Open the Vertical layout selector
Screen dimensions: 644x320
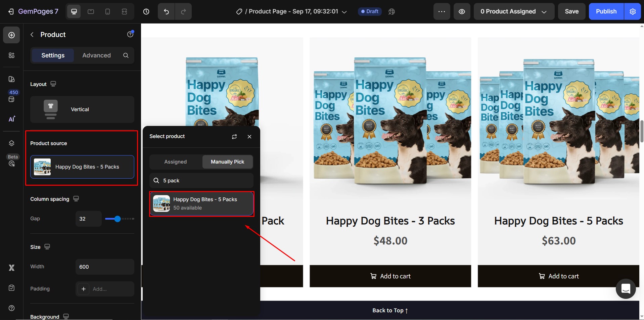82,109
